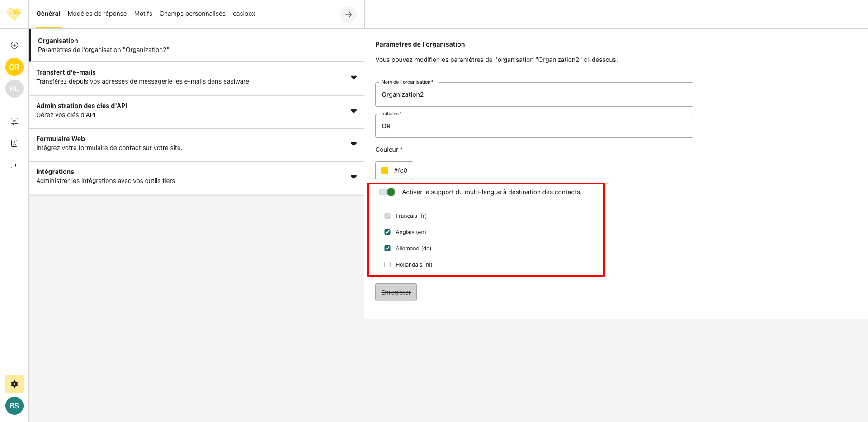Select the OR organization avatar
The height and width of the screenshot is (422, 868).
point(14,67)
